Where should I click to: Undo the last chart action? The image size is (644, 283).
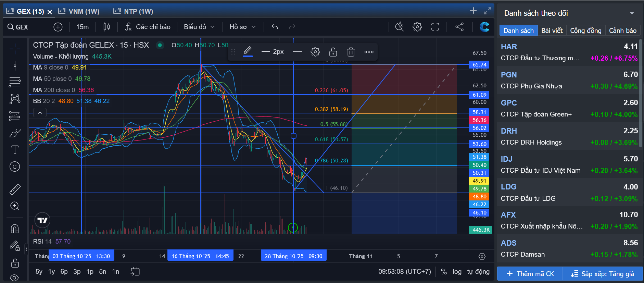coord(275,27)
